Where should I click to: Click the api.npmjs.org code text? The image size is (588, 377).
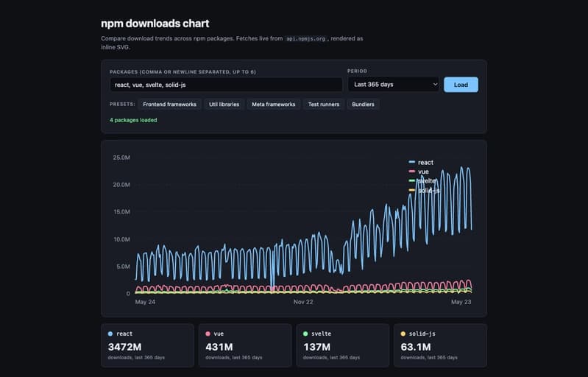305,38
